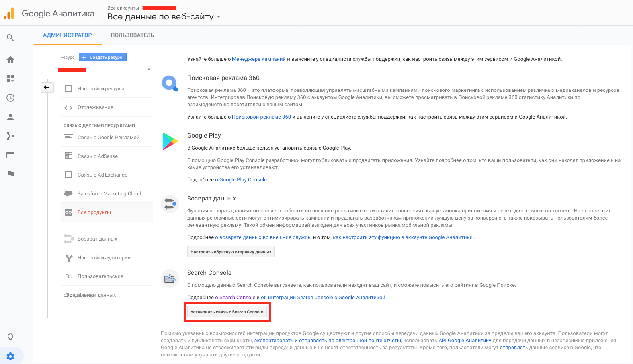
Task: Click the Настройки аудитории icon
Action: (x=68, y=258)
